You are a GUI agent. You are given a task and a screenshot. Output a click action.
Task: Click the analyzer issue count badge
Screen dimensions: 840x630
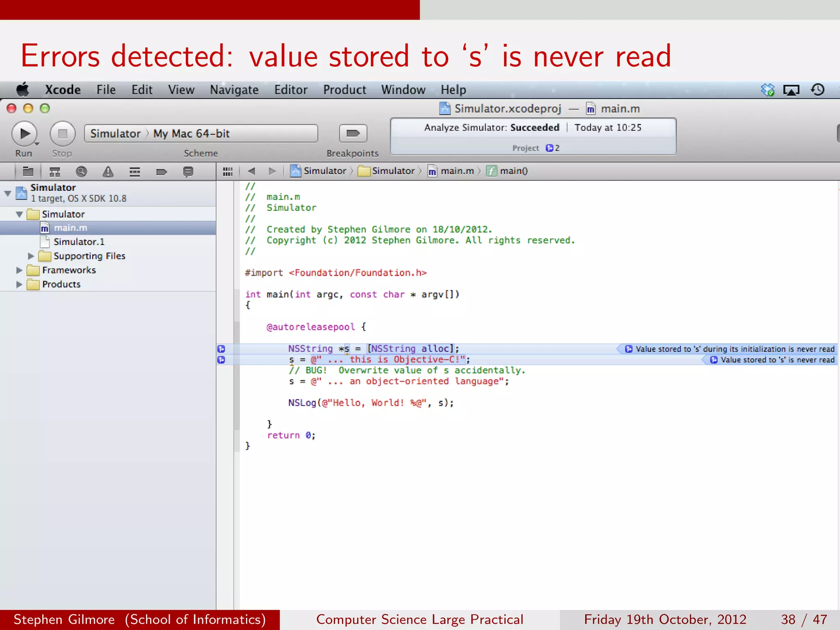point(552,148)
